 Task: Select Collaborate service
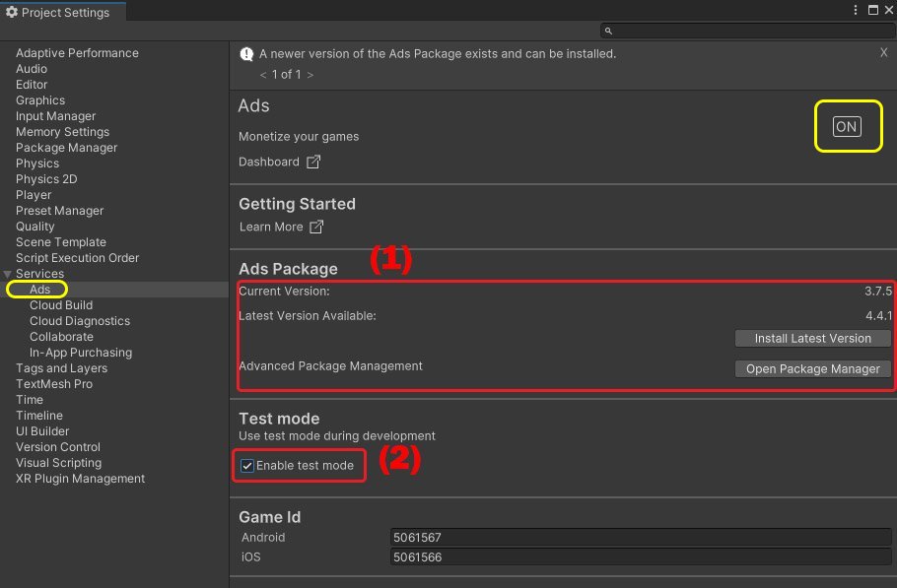point(61,337)
